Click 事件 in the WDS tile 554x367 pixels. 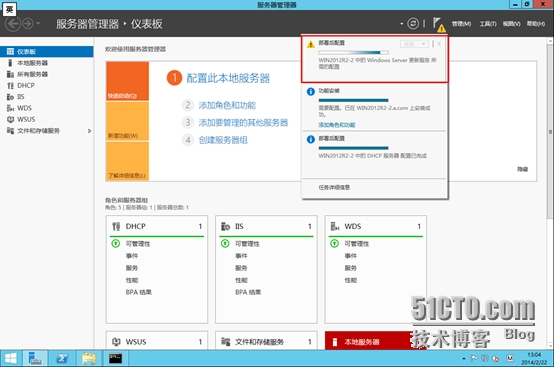point(351,256)
